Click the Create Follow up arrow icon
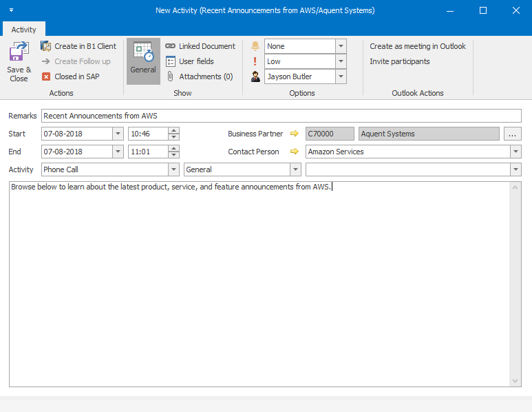 pos(46,61)
